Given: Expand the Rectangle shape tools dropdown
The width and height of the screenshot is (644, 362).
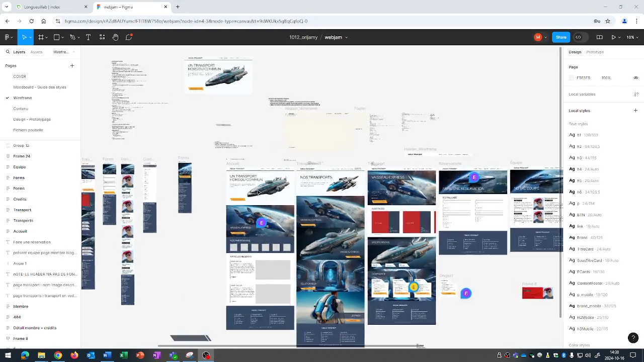Looking at the screenshot, I should click(63, 37).
